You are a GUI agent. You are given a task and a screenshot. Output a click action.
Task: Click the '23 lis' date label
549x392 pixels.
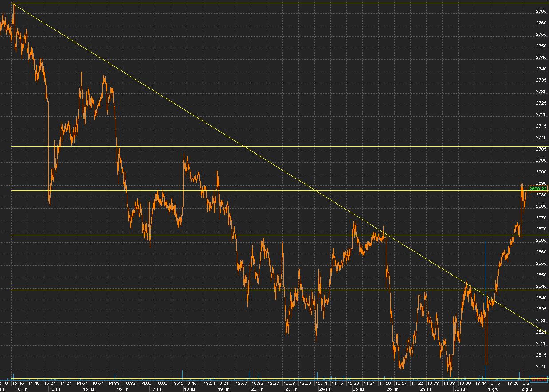click(x=290, y=389)
